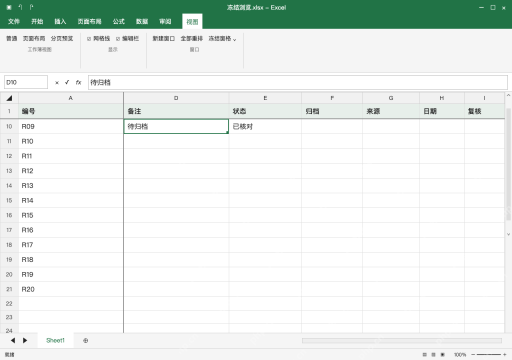Viewport: 512px width, 360px height.
Task: Adjust the zoom slider in status bar
Action: click(489, 355)
